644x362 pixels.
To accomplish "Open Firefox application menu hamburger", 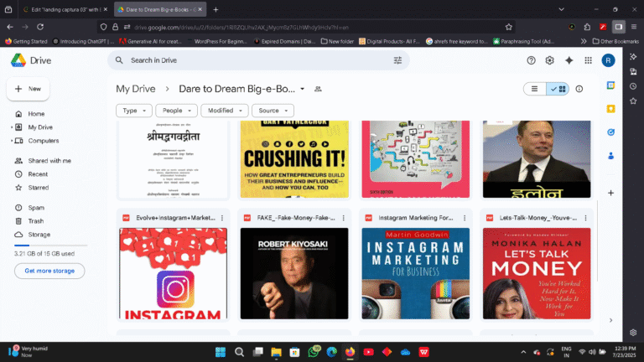I will click(634, 27).
